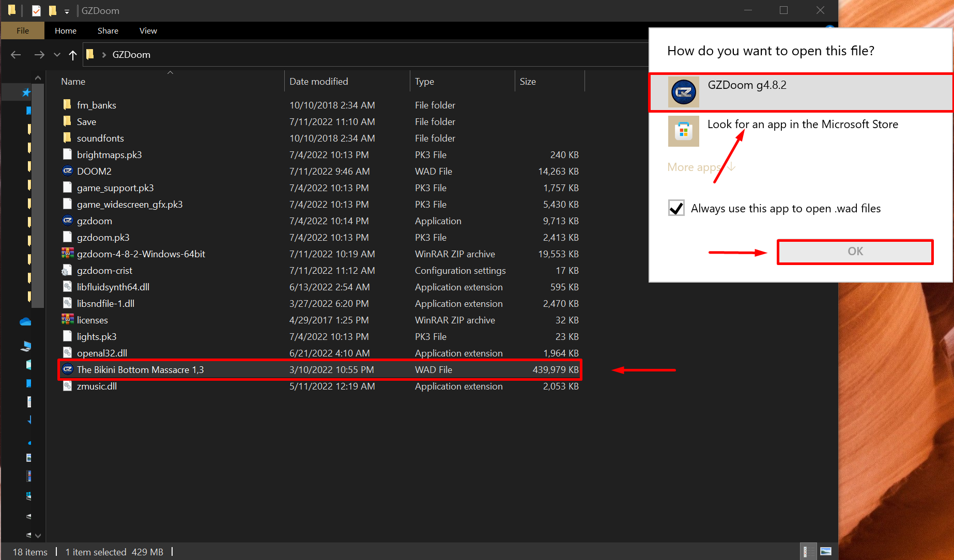The width and height of the screenshot is (954, 560).
Task: Click the 439,979 KB size cell
Action: (556, 369)
